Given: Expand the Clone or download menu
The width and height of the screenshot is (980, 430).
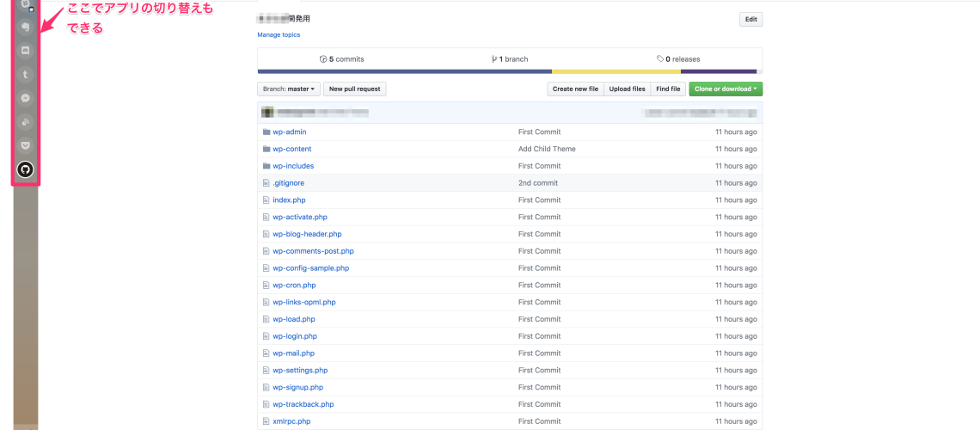Looking at the screenshot, I should pyautogui.click(x=726, y=89).
